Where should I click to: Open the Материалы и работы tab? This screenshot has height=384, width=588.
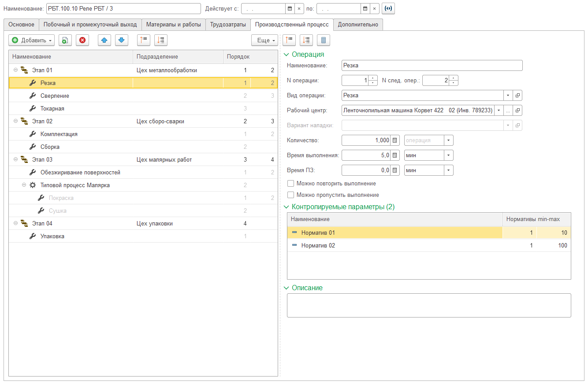point(174,25)
